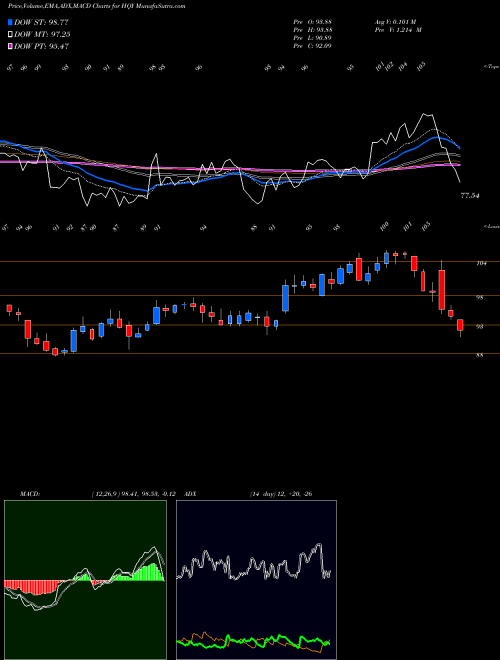
Task: Click the last red candlestick on price chart
Action: 460,325
